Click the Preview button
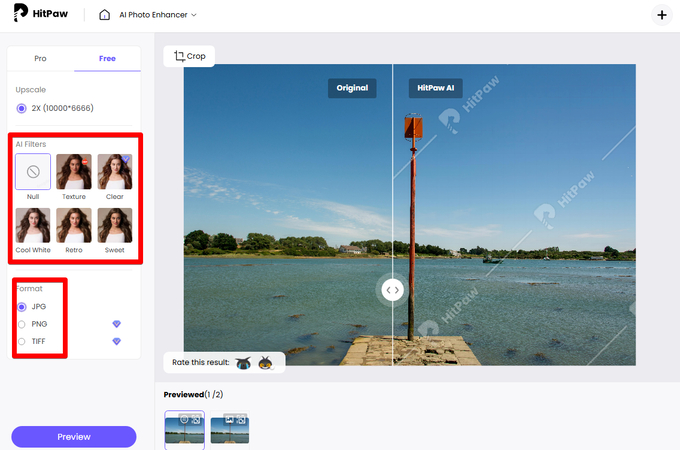This screenshot has width=680, height=450. (x=74, y=437)
